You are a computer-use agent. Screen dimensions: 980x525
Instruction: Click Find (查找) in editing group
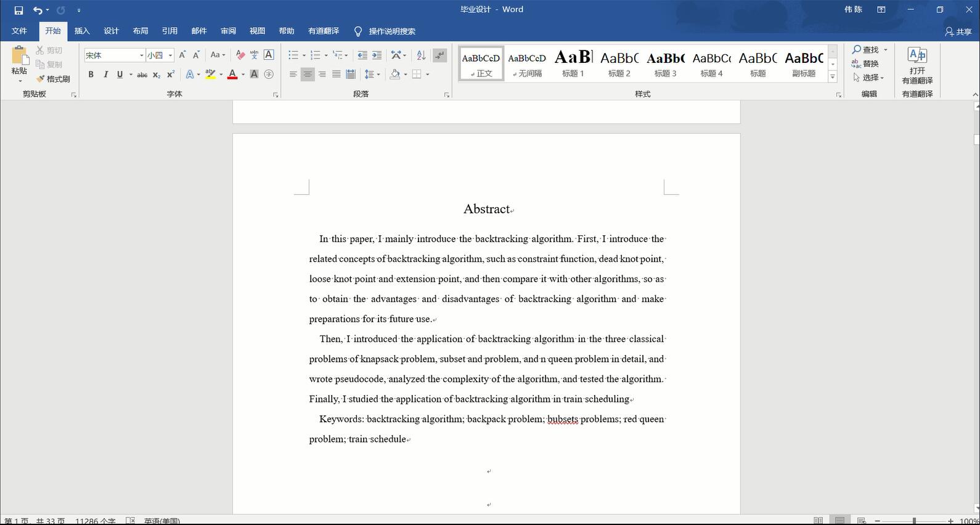869,49
